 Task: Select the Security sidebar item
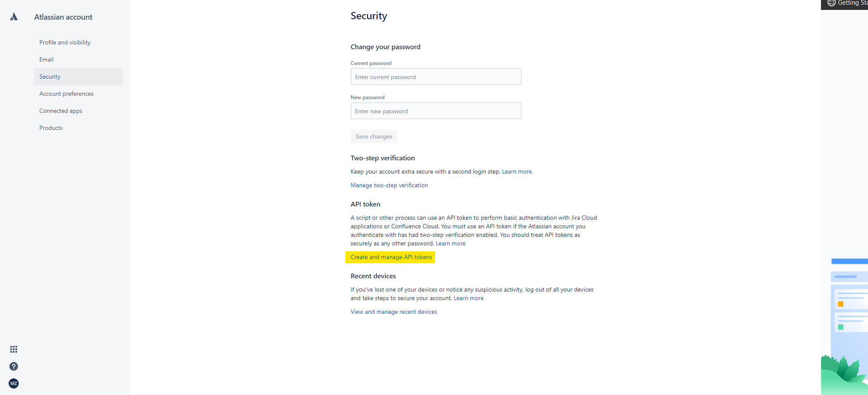[x=50, y=77]
